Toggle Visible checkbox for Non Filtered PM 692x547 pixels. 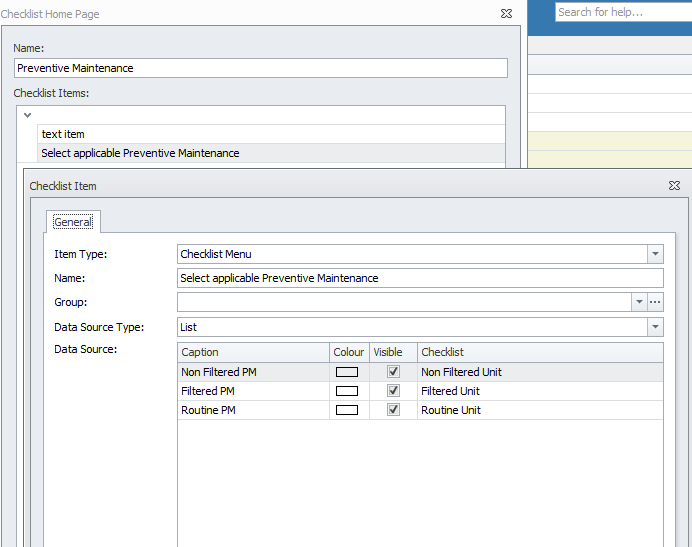[x=393, y=372]
